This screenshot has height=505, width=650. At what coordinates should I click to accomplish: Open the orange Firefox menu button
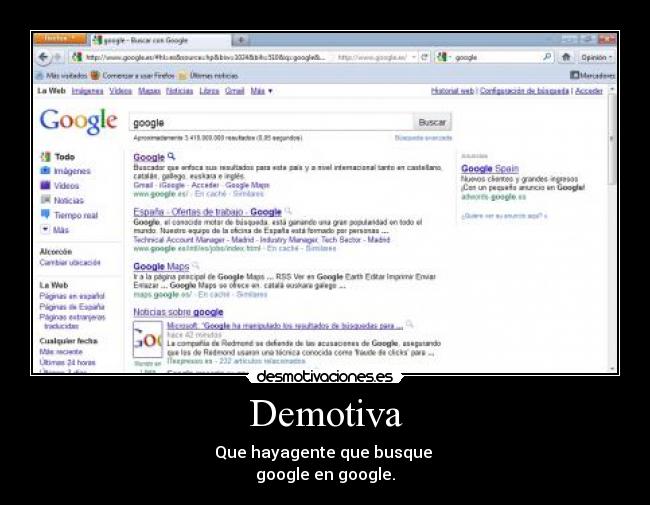coord(60,39)
